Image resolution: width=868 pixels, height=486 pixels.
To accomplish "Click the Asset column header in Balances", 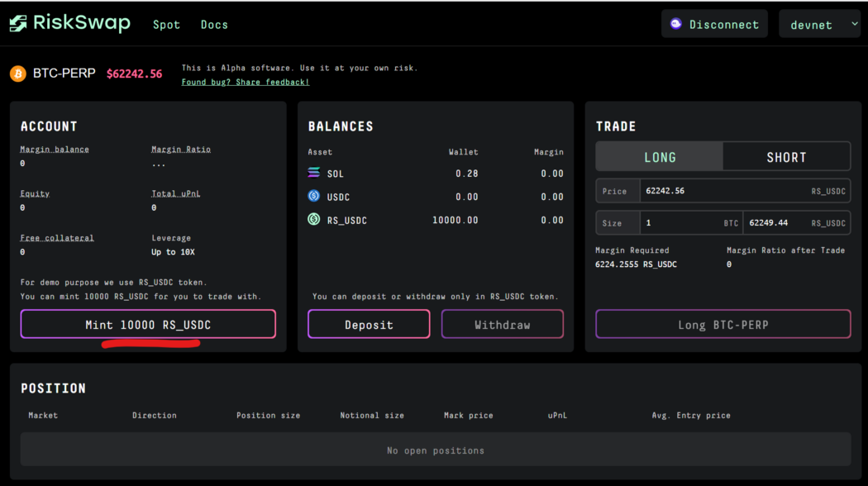I will pyautogui.click(x=320, y=151).
